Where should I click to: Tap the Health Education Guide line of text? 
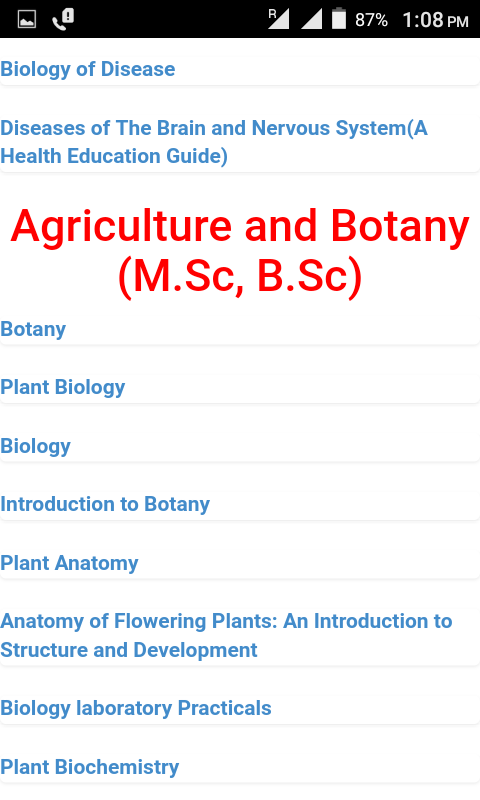click(x=114, y=156)
